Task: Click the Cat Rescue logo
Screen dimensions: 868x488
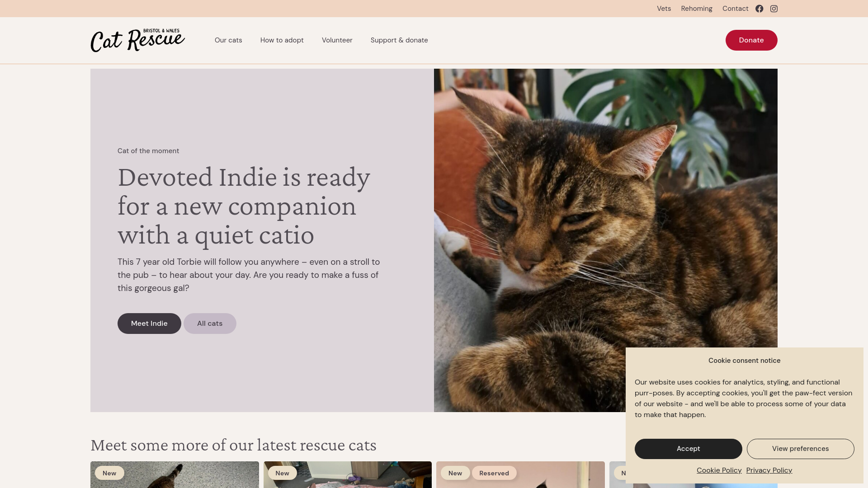Action: tap(138, 40)
